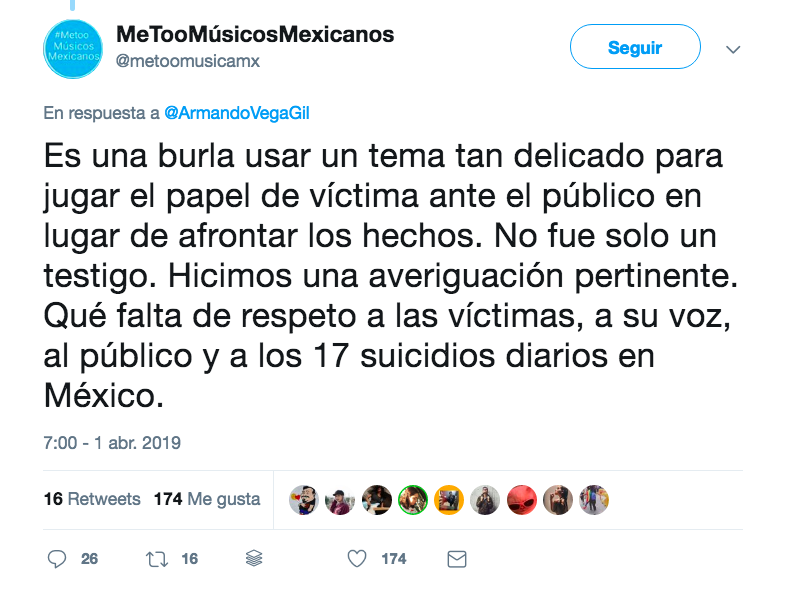This screenshot has width=785, height=600.
Task: Open tweet timestamp 7:00 - 1 abr. 2019
Action: click(x=112, y=443)
